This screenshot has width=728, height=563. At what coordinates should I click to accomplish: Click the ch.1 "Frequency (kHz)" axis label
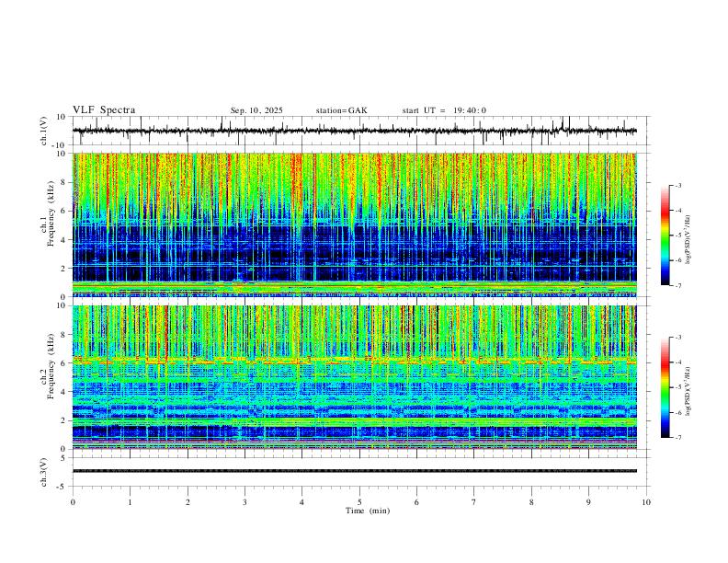pyautogui.click(x=51, y=213)
